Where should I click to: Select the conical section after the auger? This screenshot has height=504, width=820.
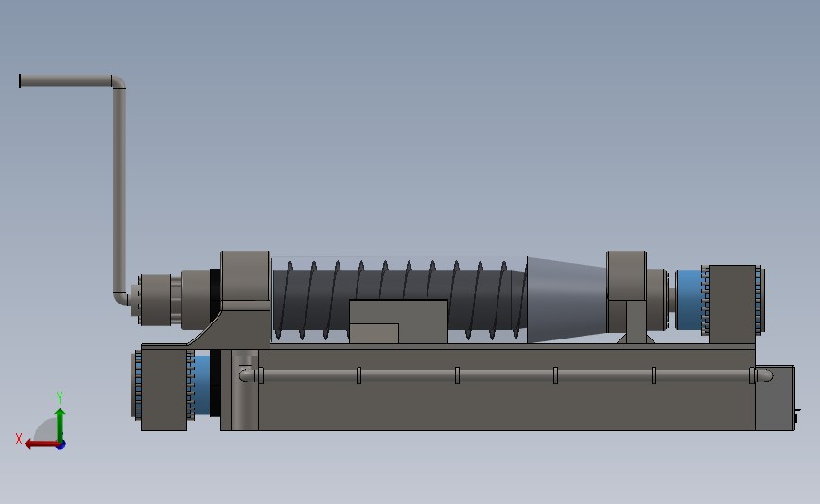pyautogui.click(x=567, y=300)
